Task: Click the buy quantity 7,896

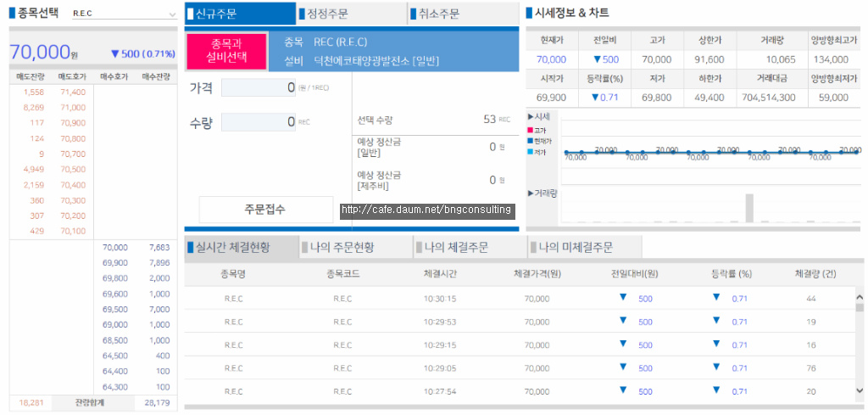Action: point(159,262)
